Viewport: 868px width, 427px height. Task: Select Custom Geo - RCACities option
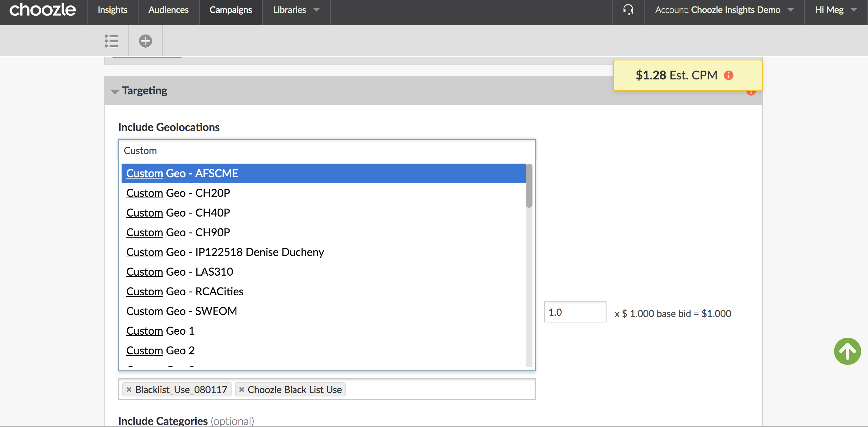coord(323,292)
